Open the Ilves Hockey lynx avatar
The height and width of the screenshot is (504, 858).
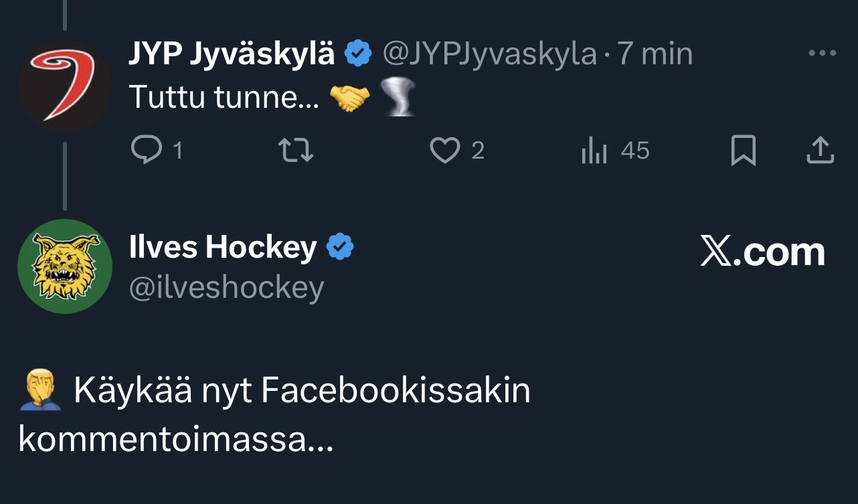[x=64, y=266]
